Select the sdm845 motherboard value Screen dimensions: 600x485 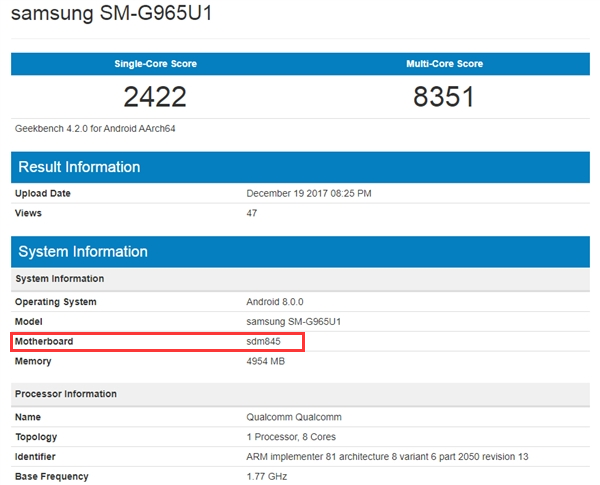click(x=263, y=341)
